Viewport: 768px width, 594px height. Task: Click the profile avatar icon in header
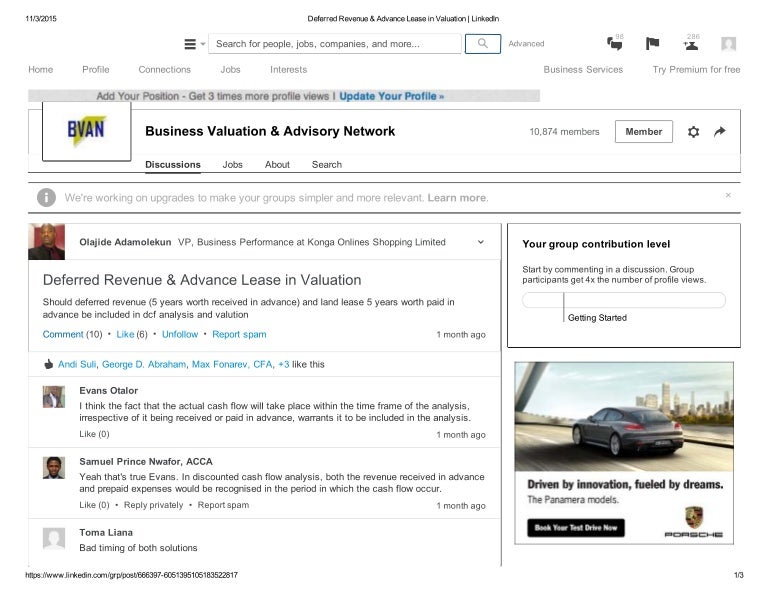click(729, 43)
